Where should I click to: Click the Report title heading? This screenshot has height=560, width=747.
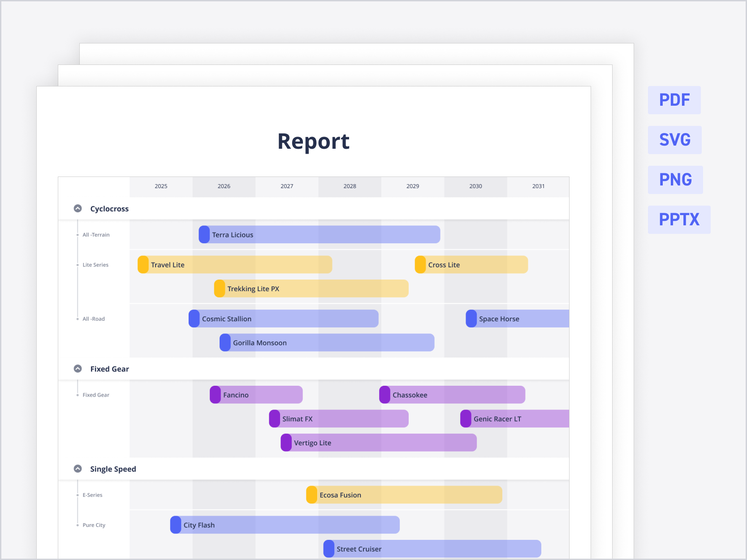pyautogui.click(x=314, y=142)
